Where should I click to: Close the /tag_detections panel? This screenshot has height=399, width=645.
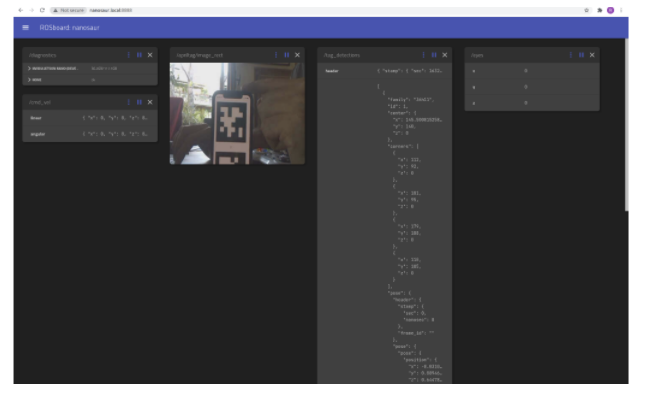tap(445, 55)
